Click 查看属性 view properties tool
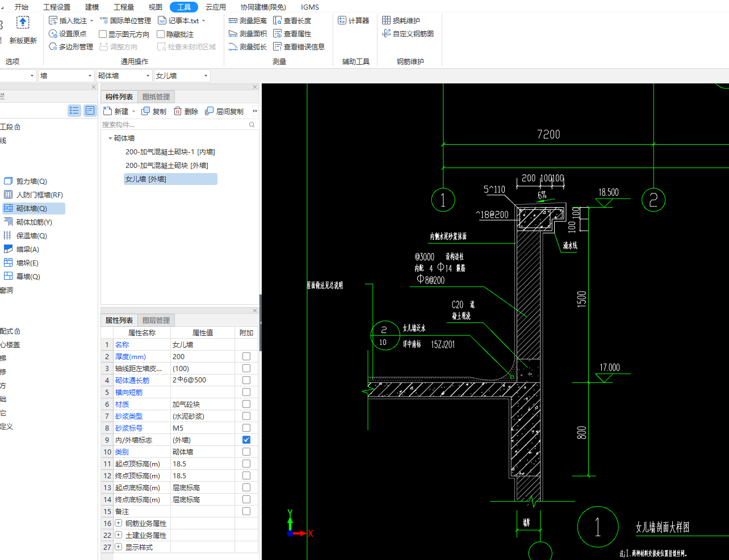Screen dimensions: 729x560 (x=292, y=34)
